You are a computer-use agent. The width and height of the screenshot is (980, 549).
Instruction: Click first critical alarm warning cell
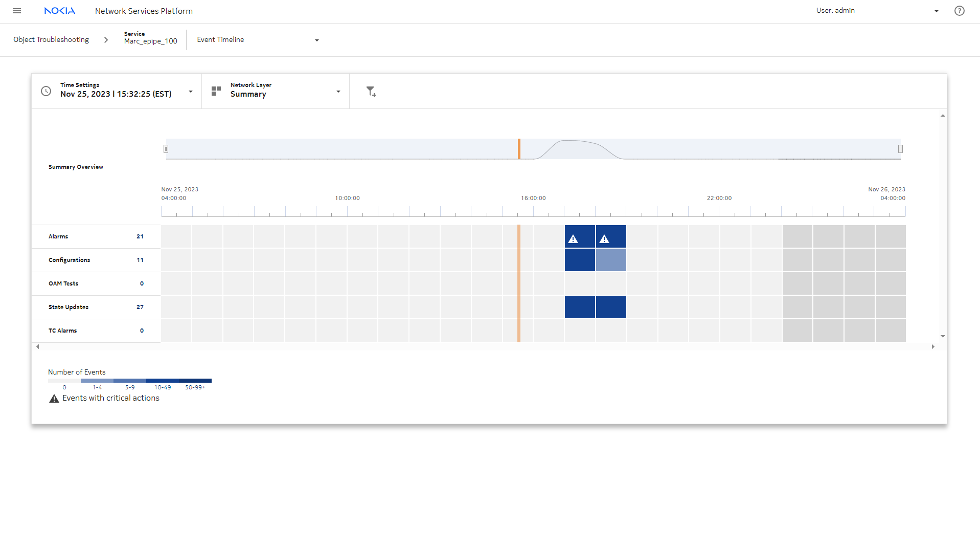579,237
